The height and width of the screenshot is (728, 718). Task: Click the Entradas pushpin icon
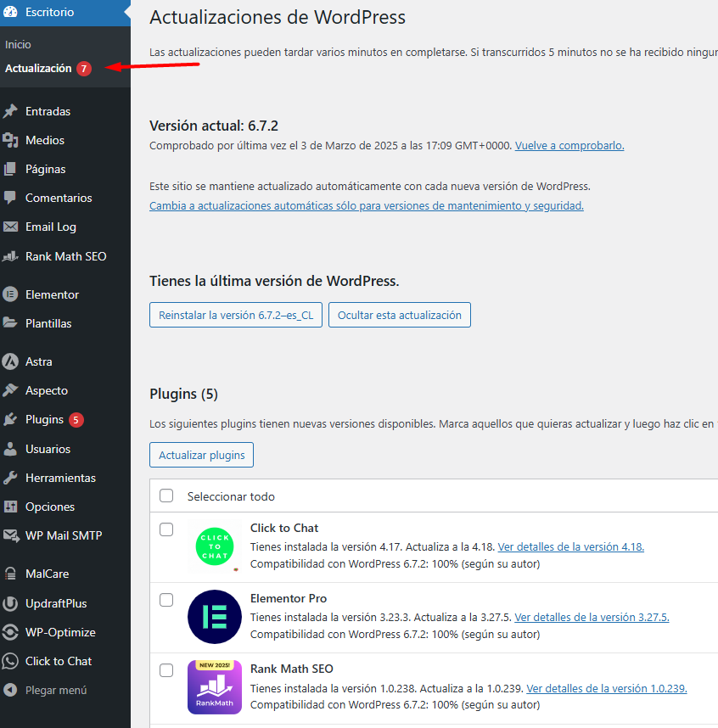click(x=10, y=111)
